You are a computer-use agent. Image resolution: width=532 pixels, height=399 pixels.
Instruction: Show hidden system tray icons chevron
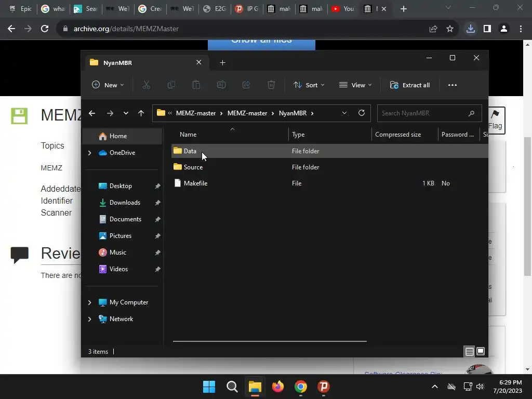[435, 387]
